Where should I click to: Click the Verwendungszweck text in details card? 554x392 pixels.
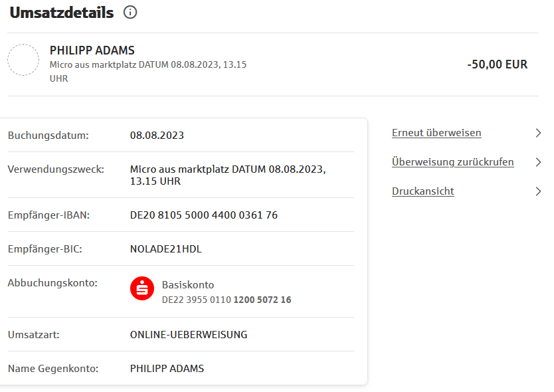point(227,175)
